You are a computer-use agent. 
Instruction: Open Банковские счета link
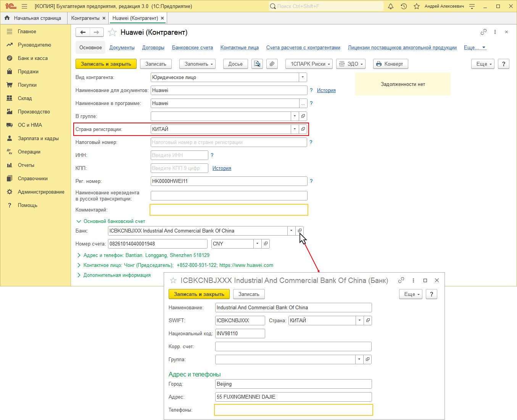[192, 48]
